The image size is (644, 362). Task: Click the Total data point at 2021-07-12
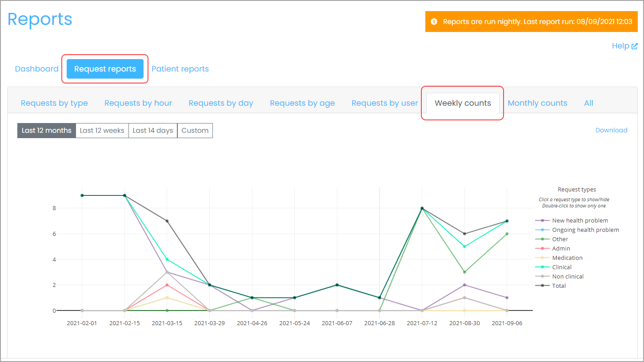(x=422, y=208)
